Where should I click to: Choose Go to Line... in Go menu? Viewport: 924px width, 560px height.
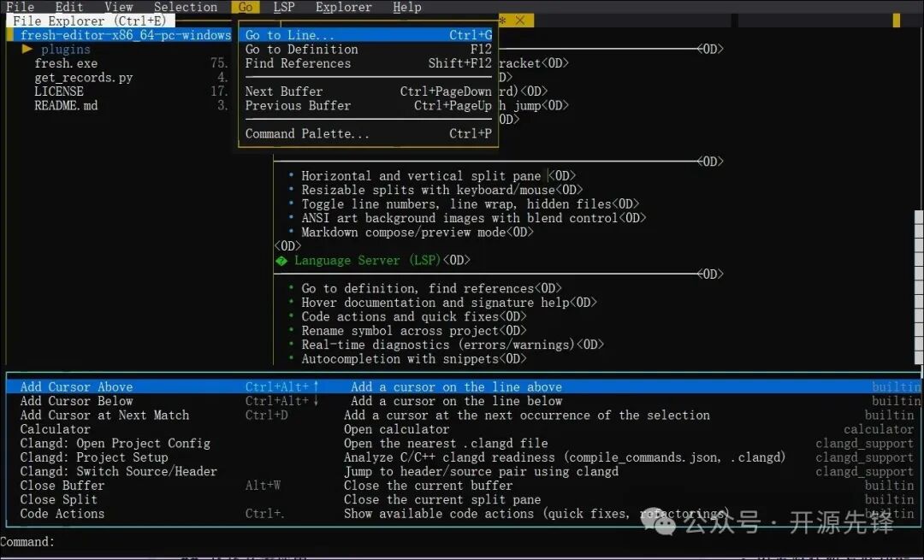tap(368, 35)
